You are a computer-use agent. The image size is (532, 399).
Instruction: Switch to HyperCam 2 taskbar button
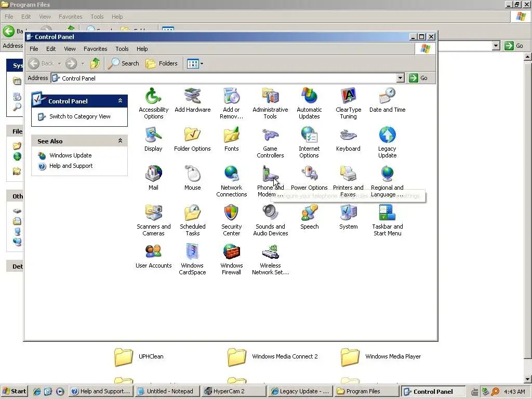[x=233, y=391]
